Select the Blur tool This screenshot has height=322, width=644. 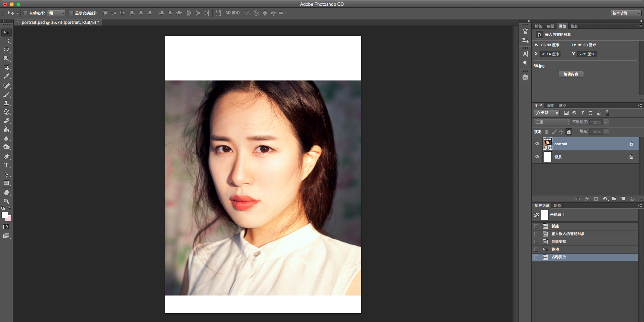click(x=6, y=138)
